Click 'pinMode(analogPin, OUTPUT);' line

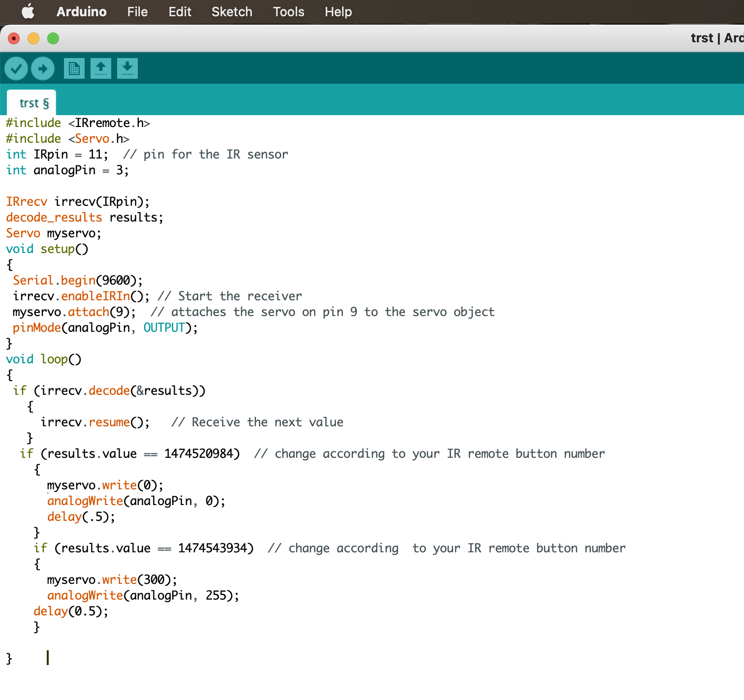click(105, 328)
